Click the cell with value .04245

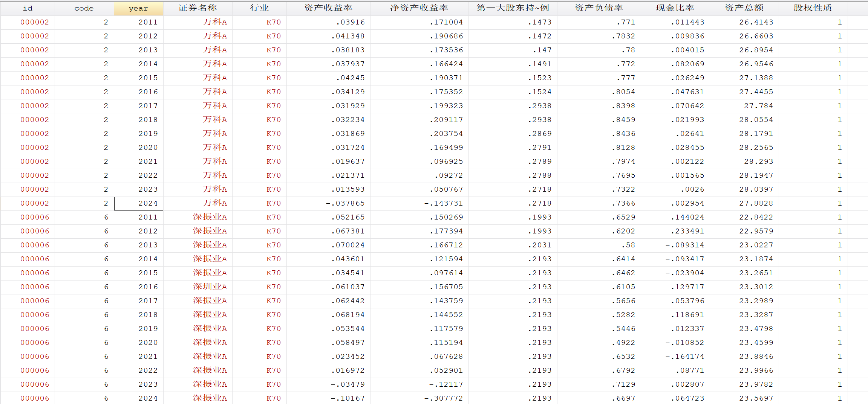pos(328,78)
